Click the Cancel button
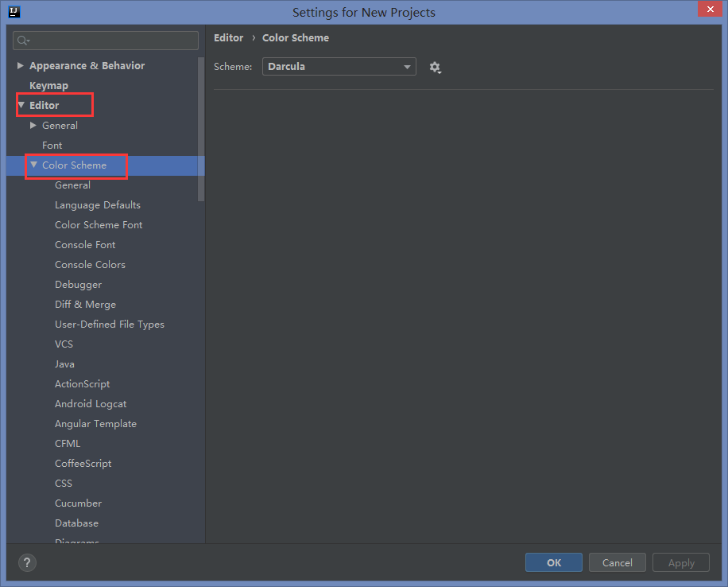Viewport: 728px width, 587px height. (x=617, y=562)
